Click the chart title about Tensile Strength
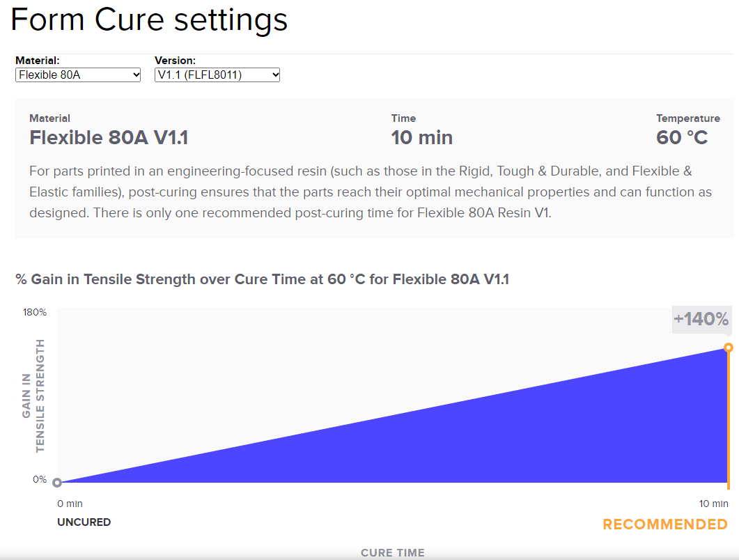 262,279
